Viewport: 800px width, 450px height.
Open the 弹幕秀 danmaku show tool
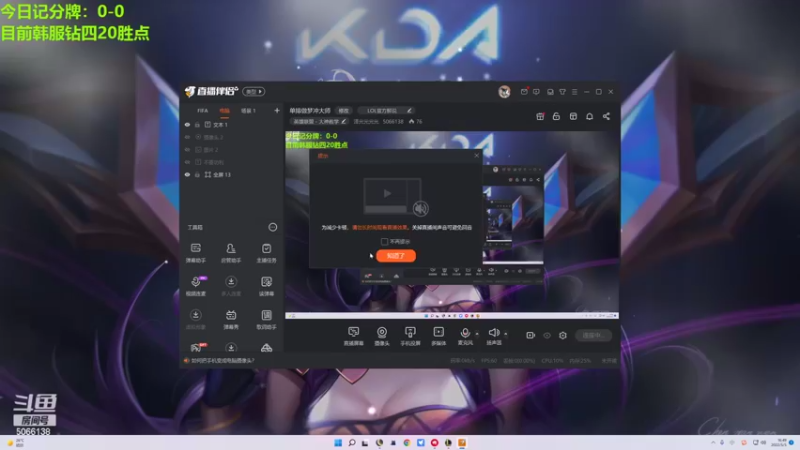(x=231, y=319)
